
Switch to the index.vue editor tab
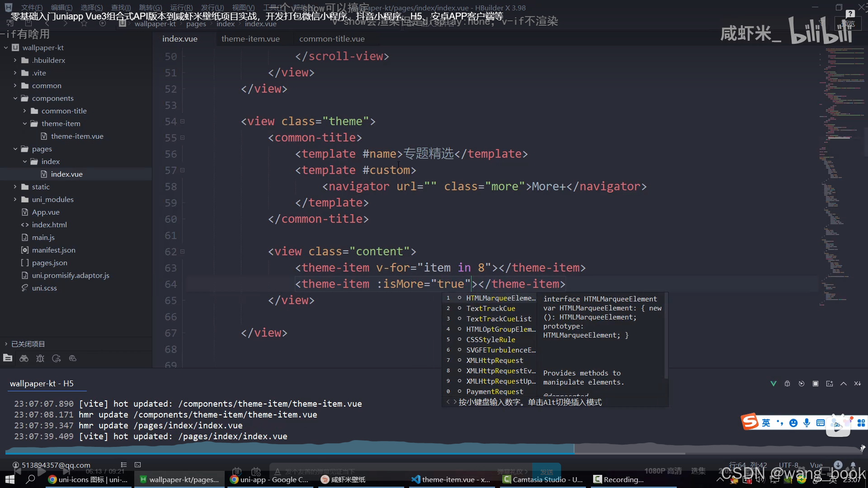click(180, 39)
